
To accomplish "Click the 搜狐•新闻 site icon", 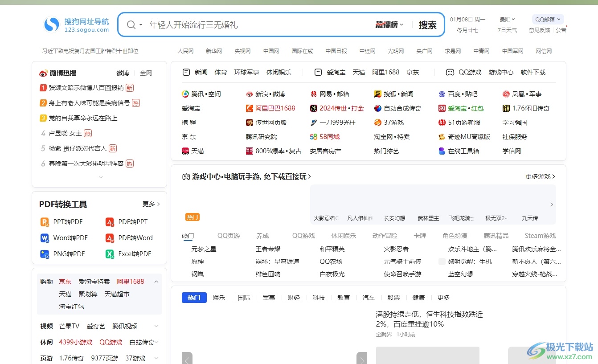I will (x=378, y=94).
